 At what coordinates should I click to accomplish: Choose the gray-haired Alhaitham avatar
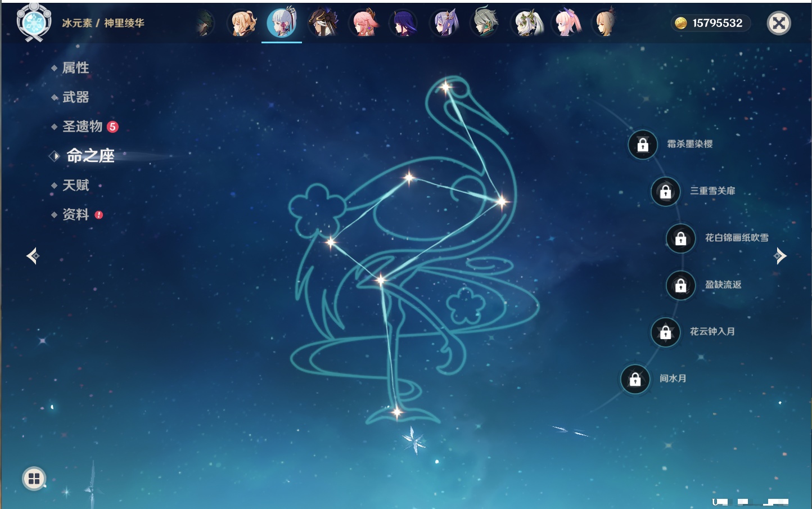485,23
